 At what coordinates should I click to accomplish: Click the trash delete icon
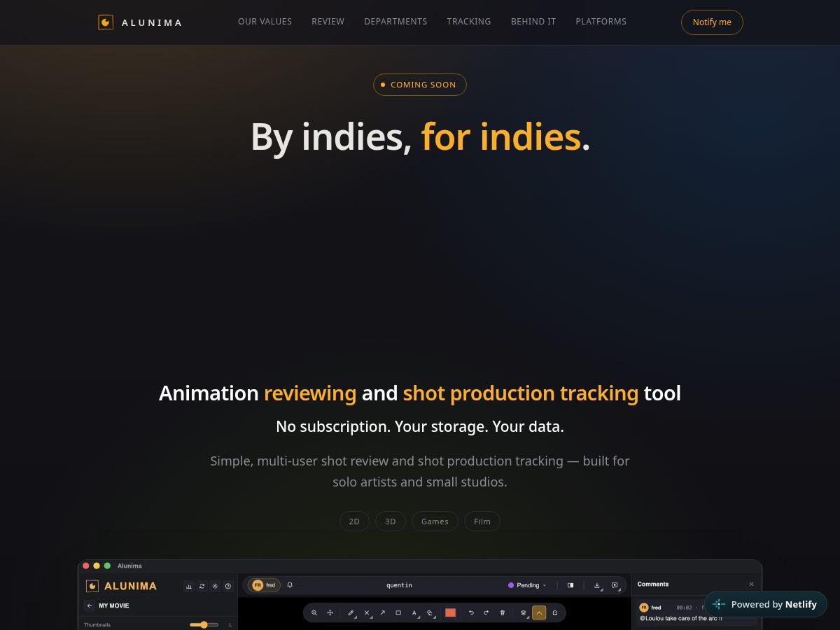coord(502,612)
